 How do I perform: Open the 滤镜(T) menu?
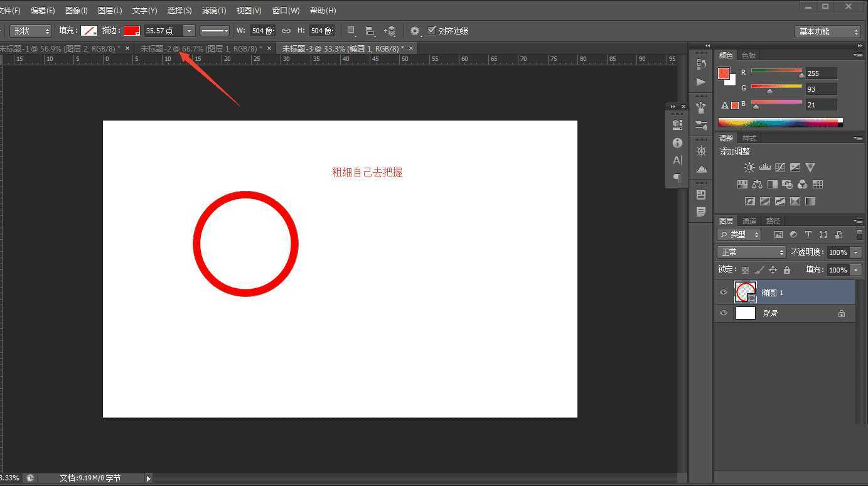(214, 11)
